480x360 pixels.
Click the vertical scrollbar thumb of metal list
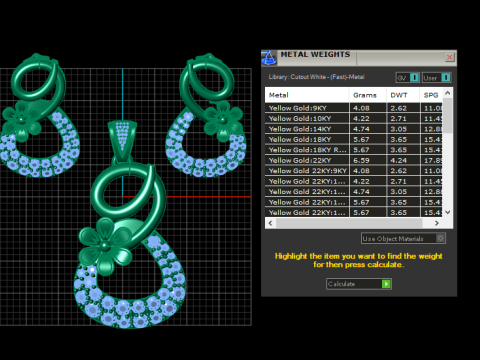pyautogui.click(x=448, y=115)
